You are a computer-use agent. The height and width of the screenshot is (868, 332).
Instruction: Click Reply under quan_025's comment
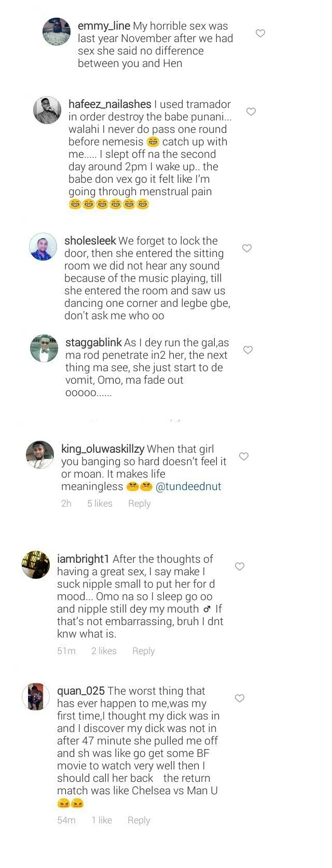pyautogui.click(x=139, y=820)
